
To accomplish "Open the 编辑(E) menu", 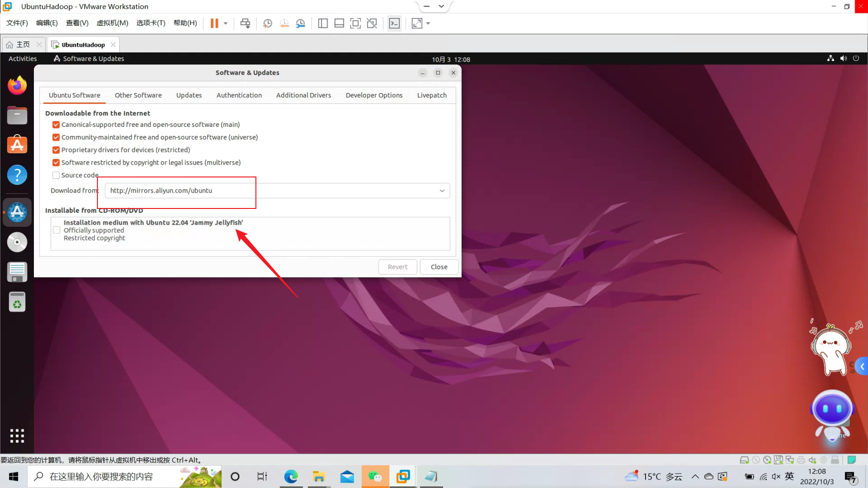I will tap(47, 23).
